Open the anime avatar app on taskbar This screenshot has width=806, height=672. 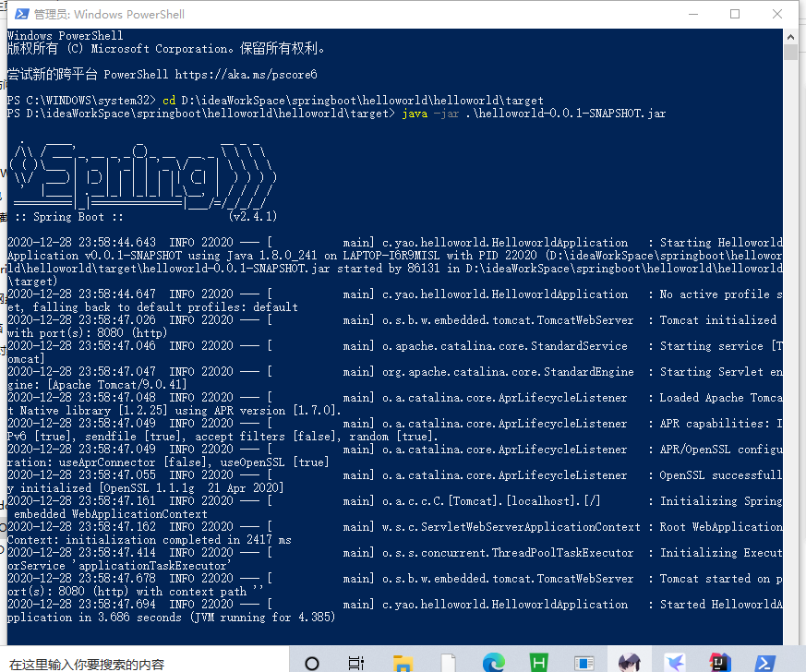[629, 663]
